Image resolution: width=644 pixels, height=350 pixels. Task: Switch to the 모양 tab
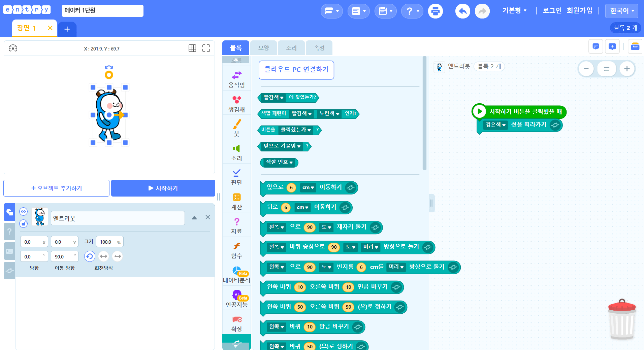point(264,48)
